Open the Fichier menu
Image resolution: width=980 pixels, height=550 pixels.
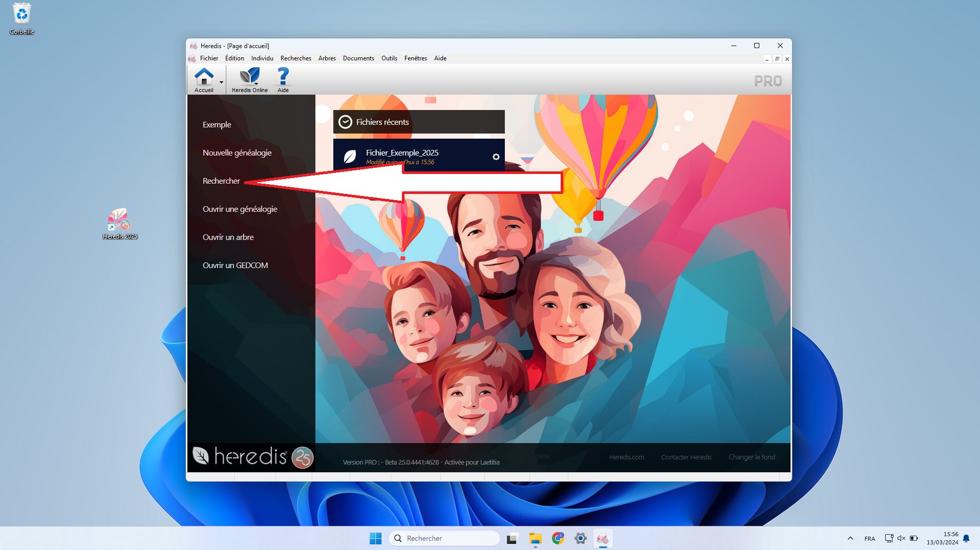(x=209, y=58)
